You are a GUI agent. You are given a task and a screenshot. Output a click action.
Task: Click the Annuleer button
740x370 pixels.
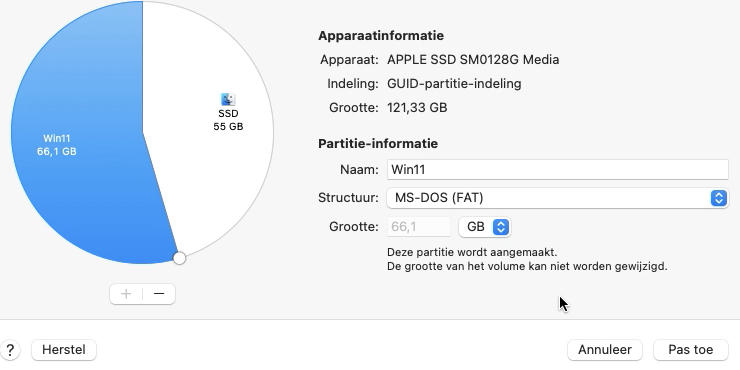point(605,350)
